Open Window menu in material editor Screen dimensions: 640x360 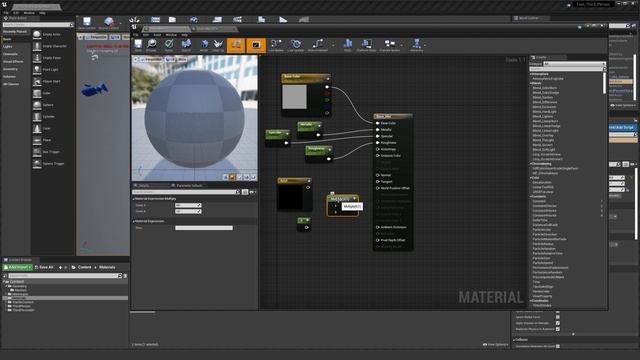pyautogui.click(x=171, y=35)
